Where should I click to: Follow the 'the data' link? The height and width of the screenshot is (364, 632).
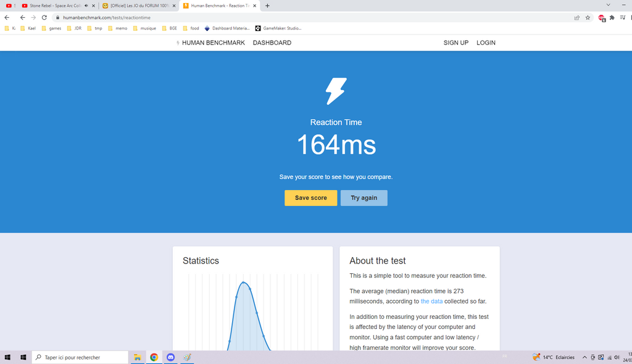point(431,301)
